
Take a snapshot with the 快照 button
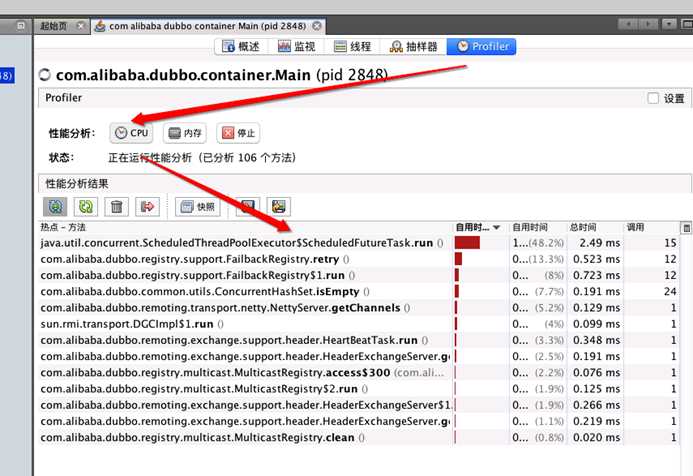pyautogui.click(x=198, y=206)
